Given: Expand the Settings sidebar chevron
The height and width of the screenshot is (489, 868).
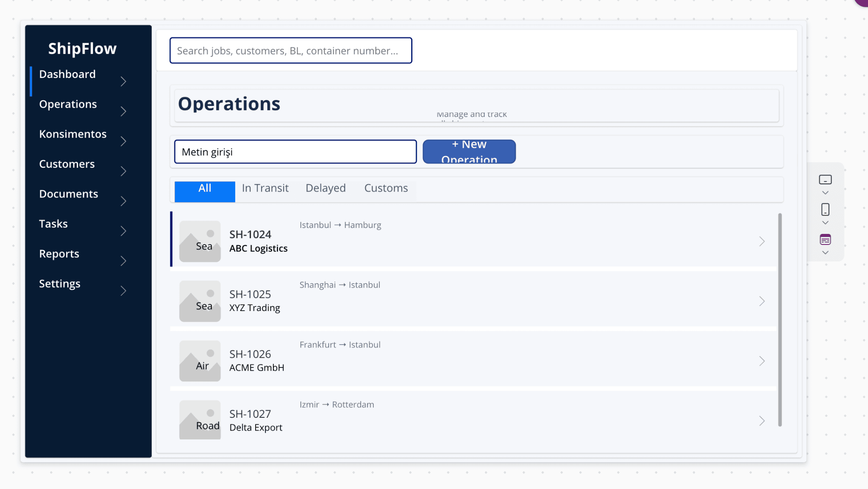Looking at the screenshot, I should [123, 291].
